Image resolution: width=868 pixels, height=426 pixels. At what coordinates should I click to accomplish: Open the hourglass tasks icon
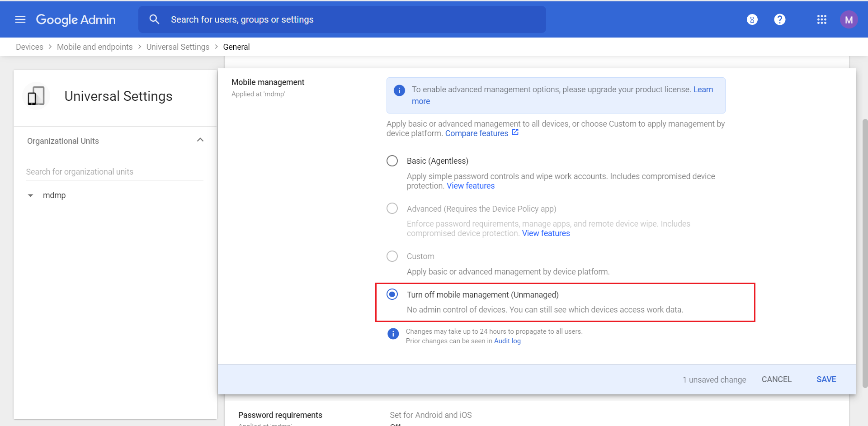click(x=752, y=19)
